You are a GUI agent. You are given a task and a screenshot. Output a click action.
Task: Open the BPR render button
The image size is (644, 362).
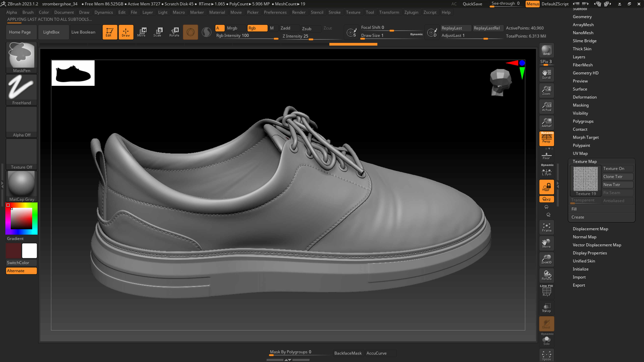pyautogui.click(x=547, y=50)
